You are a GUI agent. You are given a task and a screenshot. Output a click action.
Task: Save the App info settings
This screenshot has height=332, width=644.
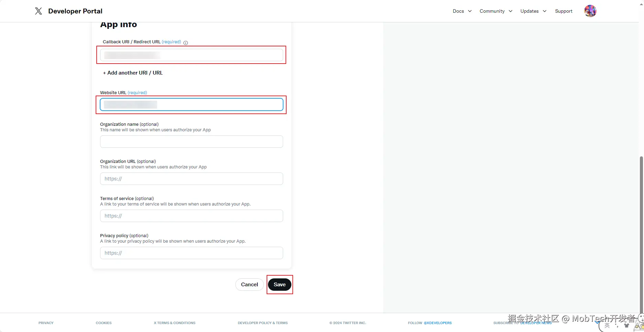280,285
